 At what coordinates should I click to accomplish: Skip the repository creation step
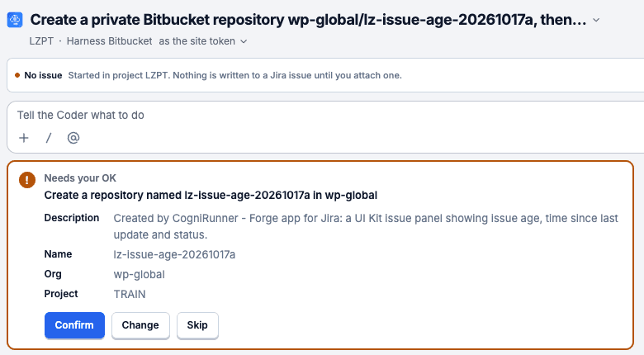(x=197, y=325)
